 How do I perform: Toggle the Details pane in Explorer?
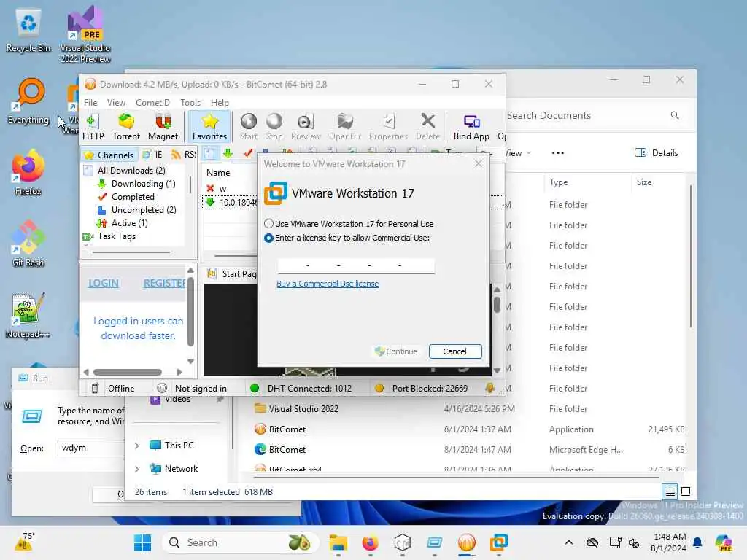pyautogui.click(x=656, y=153)
